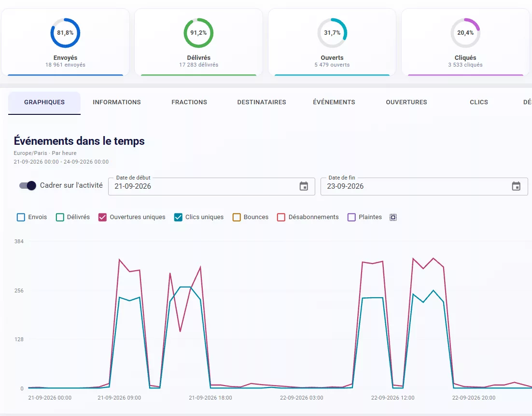Select the GRAPHIQUES tab
The width and height of the screenshot is (532, 416).
pyautogui.click(x=44, y=102)
